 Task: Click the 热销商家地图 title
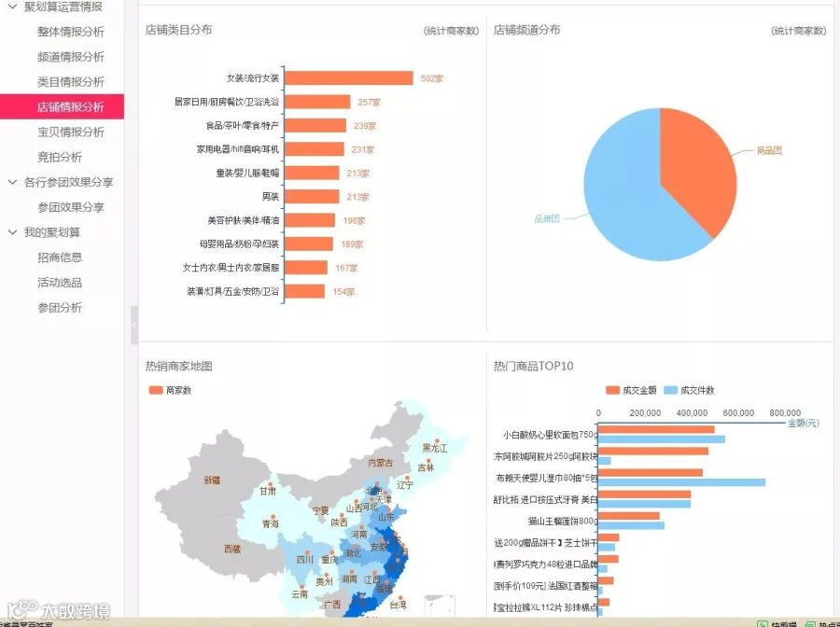pos(179,367)
